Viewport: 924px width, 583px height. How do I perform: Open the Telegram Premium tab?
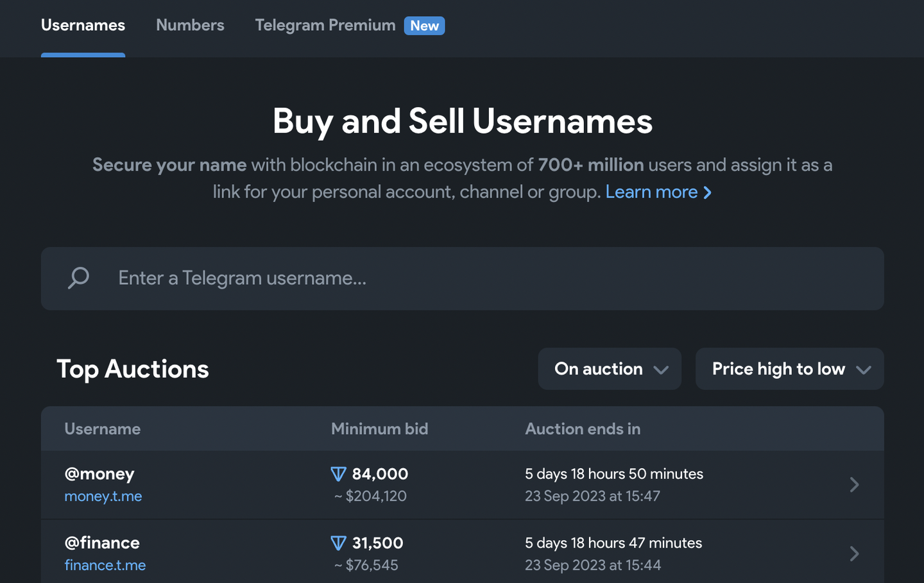click(325, 25)
